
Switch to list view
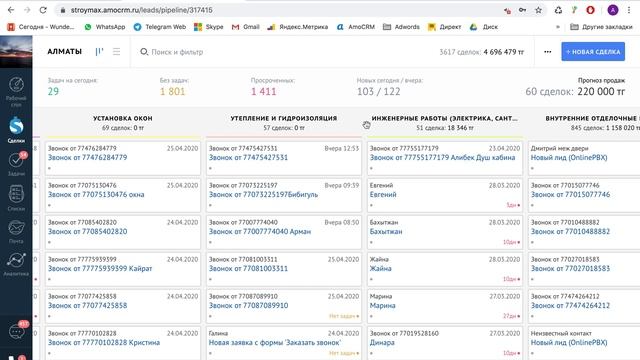[x=117, y=52]
